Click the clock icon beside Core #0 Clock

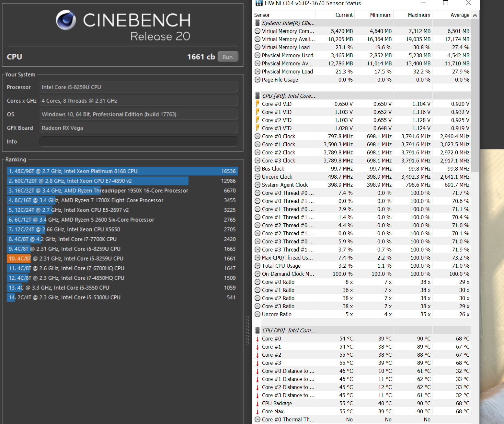(258, 136)
